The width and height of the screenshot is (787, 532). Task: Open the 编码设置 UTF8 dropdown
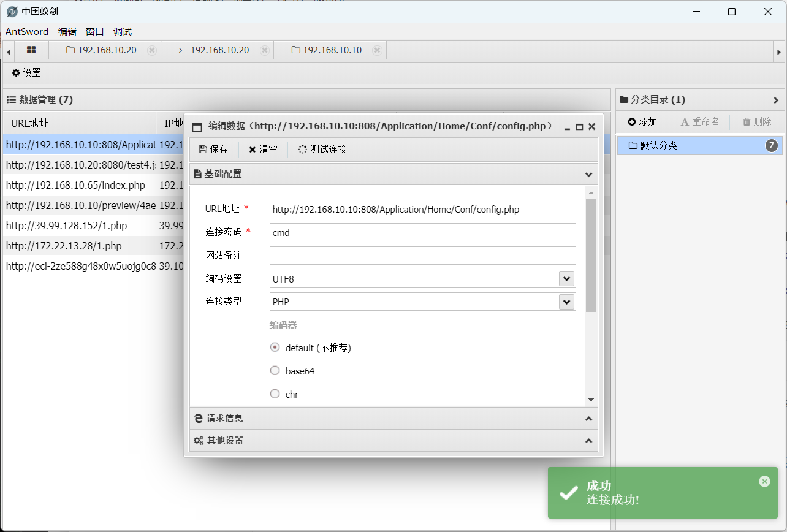tap(566, 279)
